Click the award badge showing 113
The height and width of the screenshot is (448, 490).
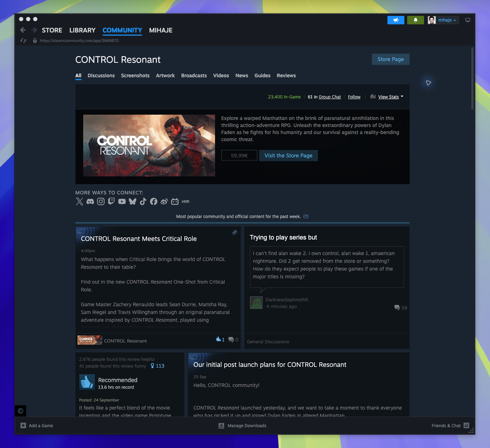point(157,366)
